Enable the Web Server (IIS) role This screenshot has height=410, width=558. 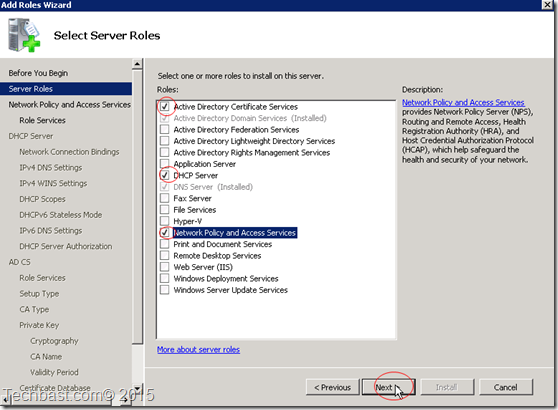tap(164, 267)
